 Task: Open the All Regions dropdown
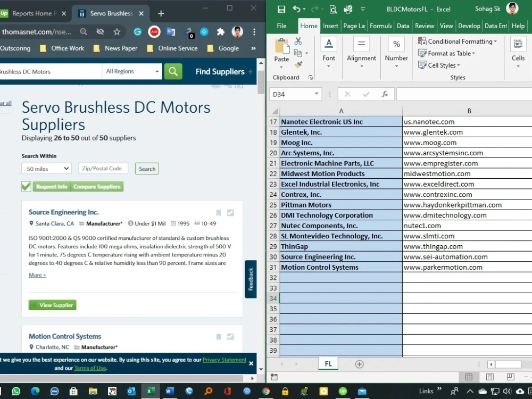(132, 72)
